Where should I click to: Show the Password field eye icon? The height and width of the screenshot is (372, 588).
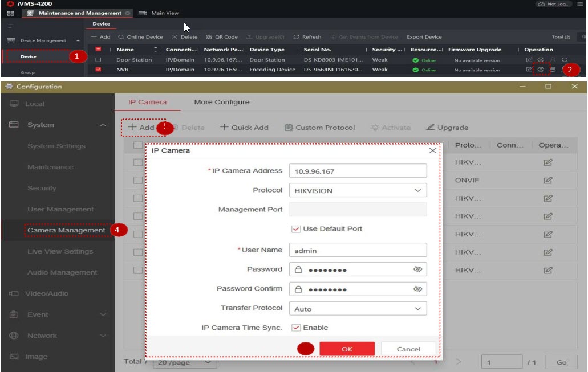coord(417,269)
